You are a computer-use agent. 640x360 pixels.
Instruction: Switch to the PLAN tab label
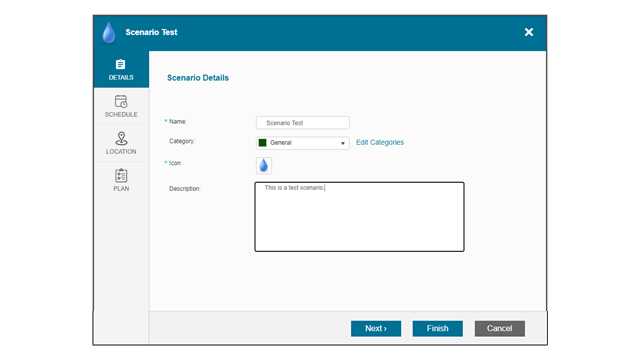click(x=121, y=189)
